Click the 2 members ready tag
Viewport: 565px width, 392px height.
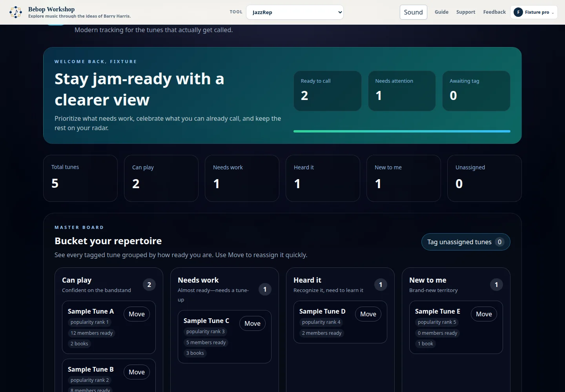pyautogui.click(x=322, y=333)
